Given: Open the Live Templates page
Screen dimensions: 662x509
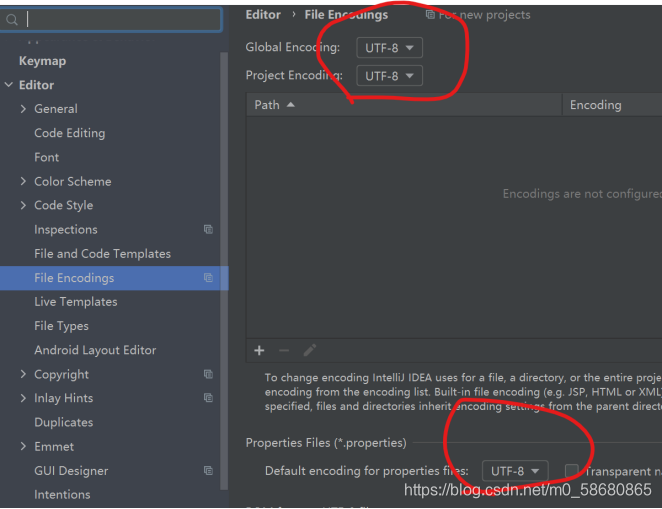Looking at the screenshot, I should point(76,302).
